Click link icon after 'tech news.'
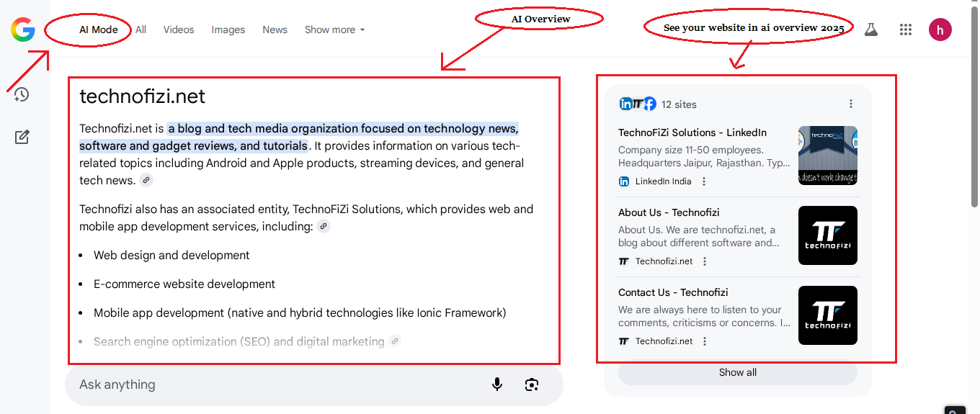This screenshot has width=980, height=414. click(x=146, y=180)
